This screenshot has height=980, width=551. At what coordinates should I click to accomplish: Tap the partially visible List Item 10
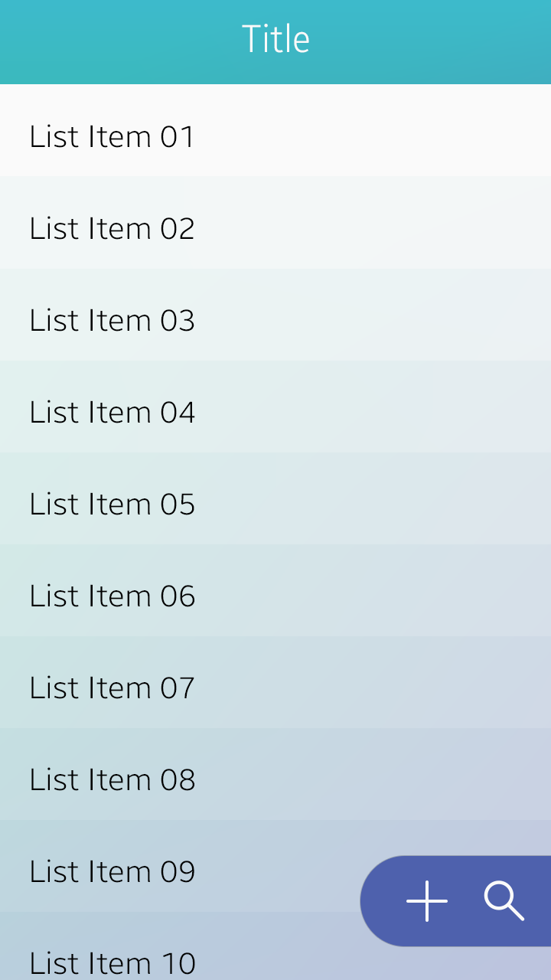pyautogui.click(x=112, y=962)
